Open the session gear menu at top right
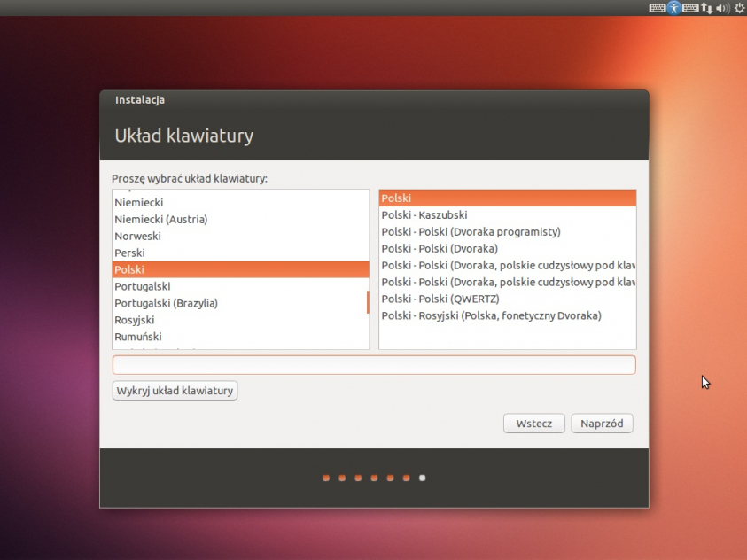 click(x=738, y=8)
